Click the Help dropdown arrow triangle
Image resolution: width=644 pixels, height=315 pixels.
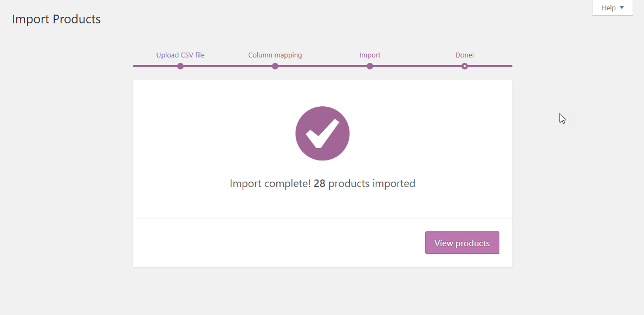coord(621,8)
